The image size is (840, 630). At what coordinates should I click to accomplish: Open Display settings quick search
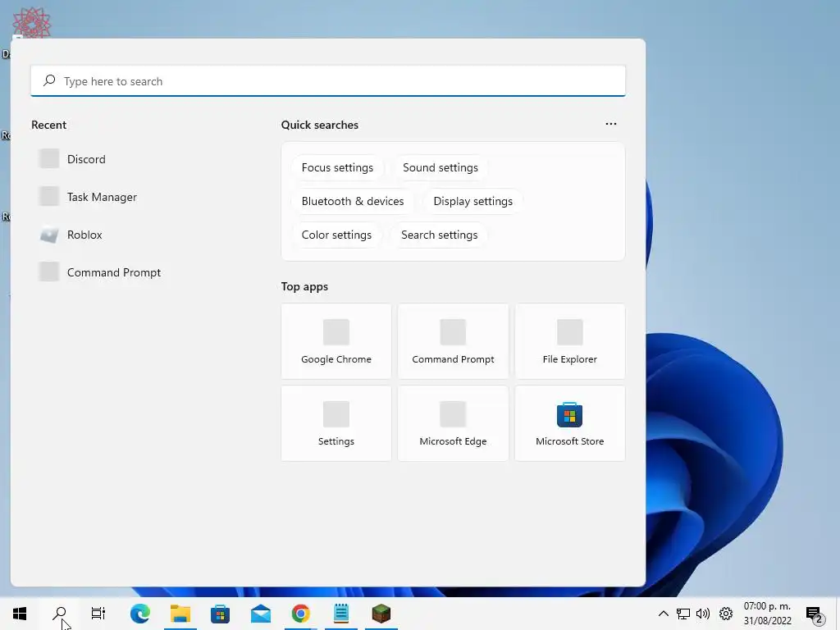click(x=473, y=202)
